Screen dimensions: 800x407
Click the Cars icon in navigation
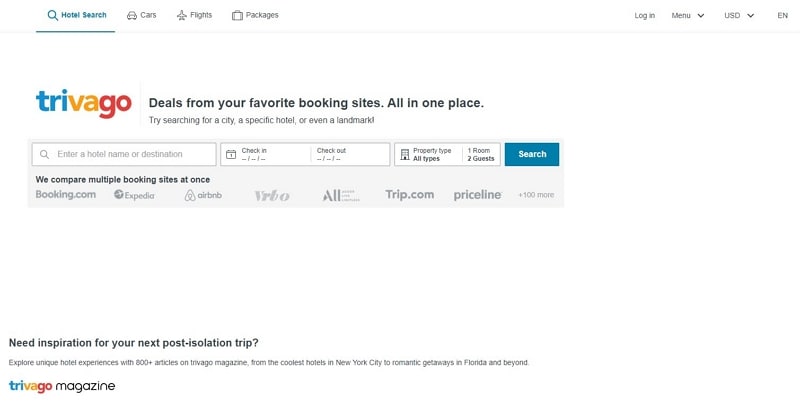[x=132, y=15]
